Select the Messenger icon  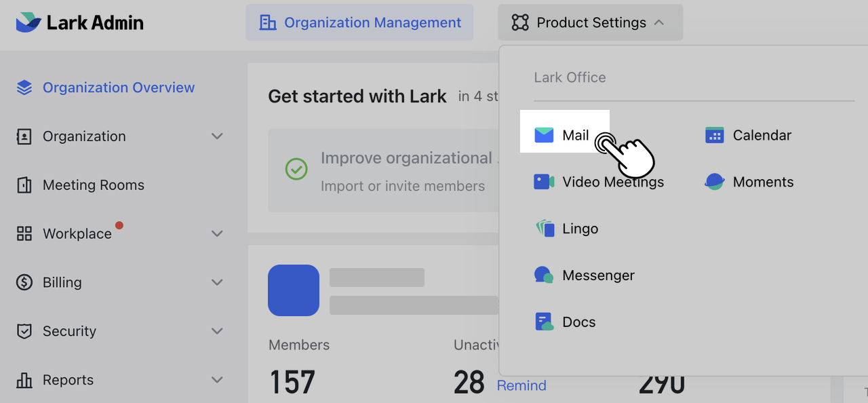click(x=543, y=275)
